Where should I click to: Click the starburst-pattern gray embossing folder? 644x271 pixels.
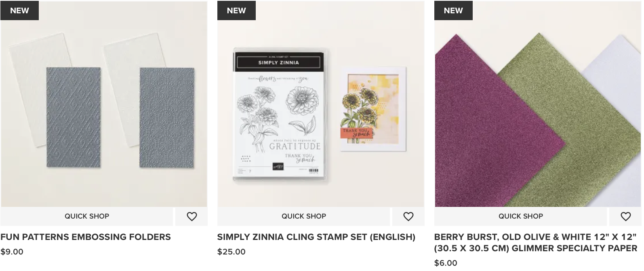[x=167, y=117]
